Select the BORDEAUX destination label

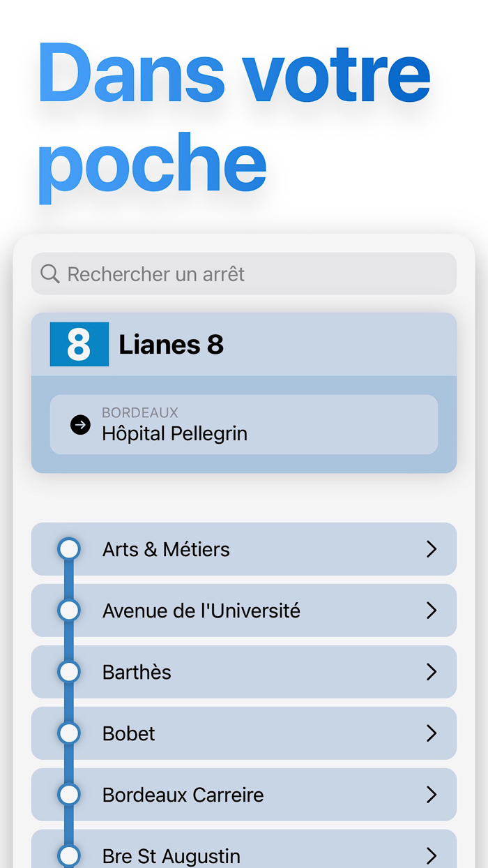140,413
